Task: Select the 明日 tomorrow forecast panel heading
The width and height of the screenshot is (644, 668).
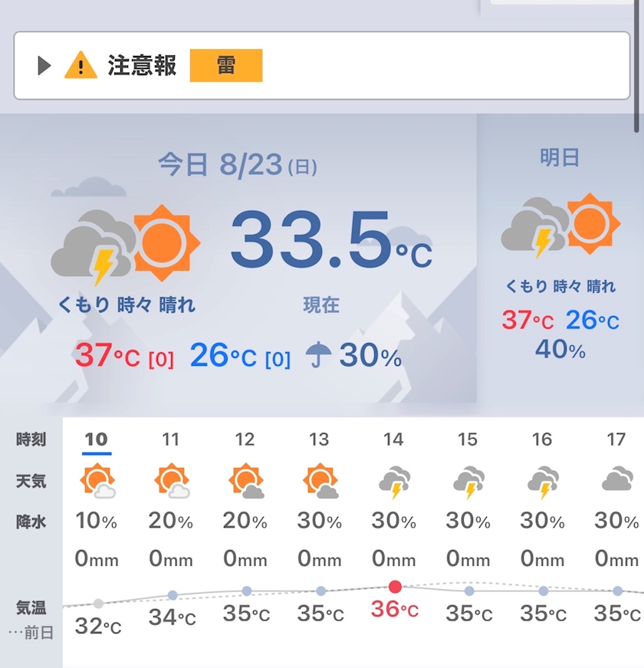Action: click(x=560, y=157)
